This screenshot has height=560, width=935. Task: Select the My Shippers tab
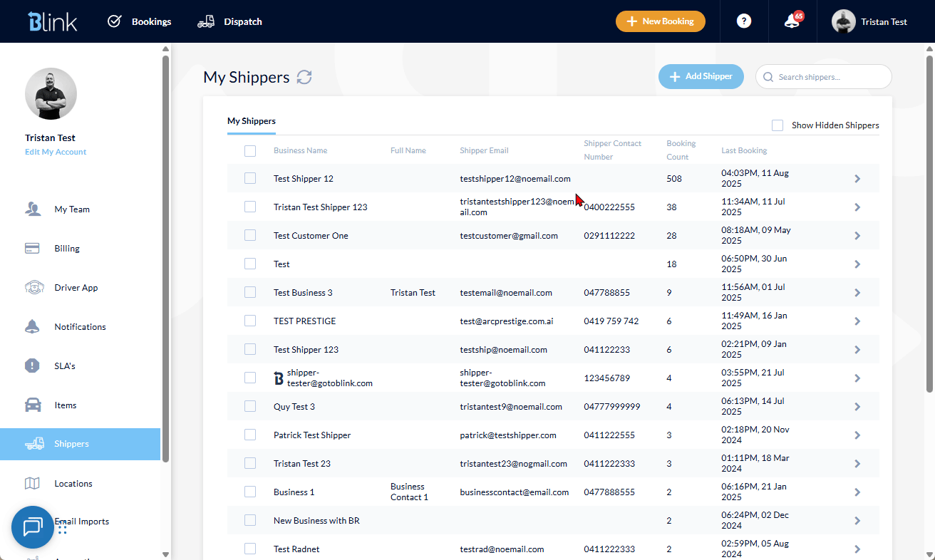point(252,121)
